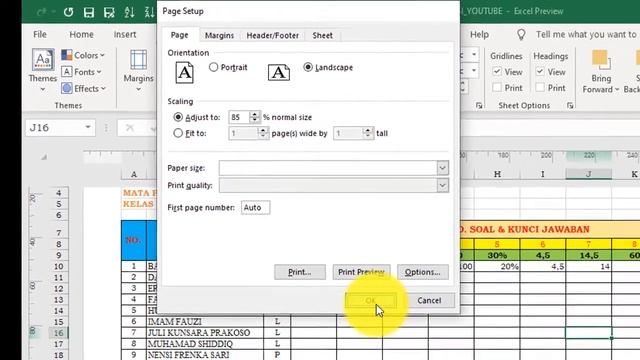This screenshot has width=640, height=360.
Task: Switch to the Page tab
Action: coord(180,35)
